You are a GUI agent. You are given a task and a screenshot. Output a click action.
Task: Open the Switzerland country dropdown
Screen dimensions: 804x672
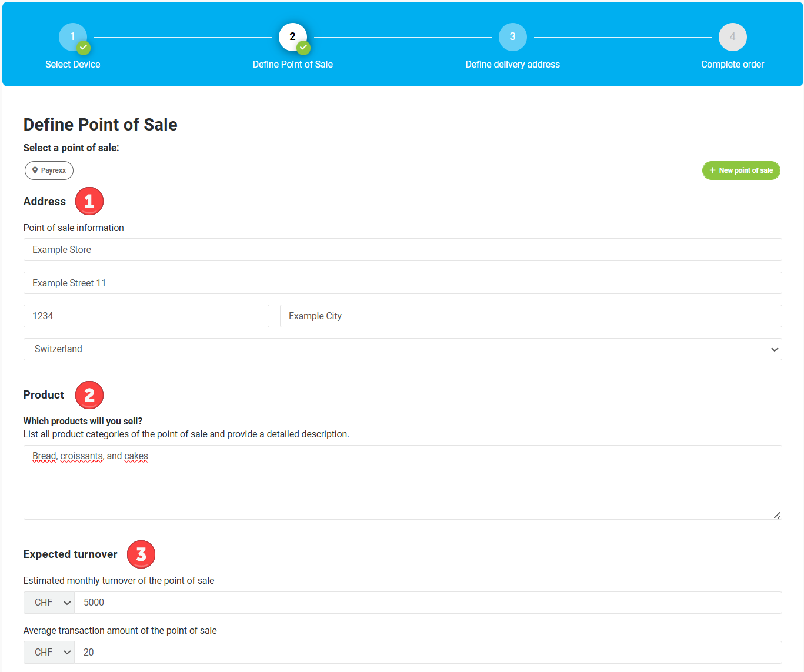tap(402, 349)
